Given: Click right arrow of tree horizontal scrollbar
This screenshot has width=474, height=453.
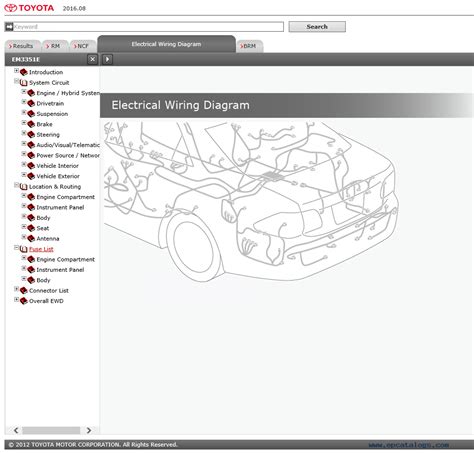Looking at the screenshot, I should click(89, 430).
